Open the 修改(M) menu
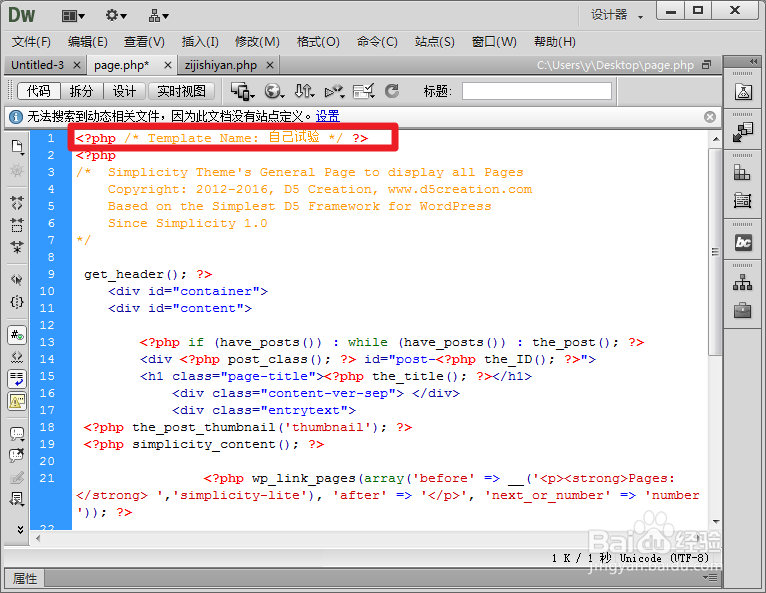 click(257, 42)
